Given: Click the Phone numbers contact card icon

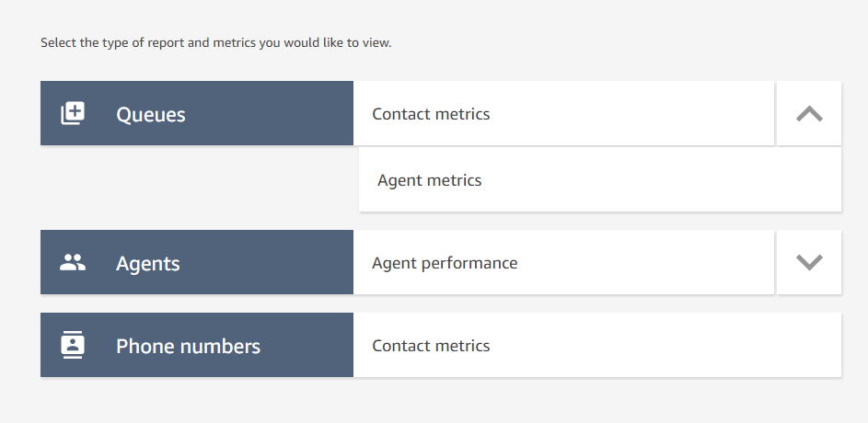Looking at the screenshot, I should point(73,345).
